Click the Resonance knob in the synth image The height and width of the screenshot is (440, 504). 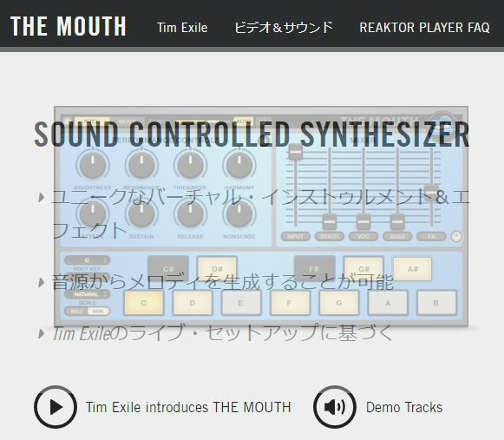pyautogui.click(x=141, y=165)
